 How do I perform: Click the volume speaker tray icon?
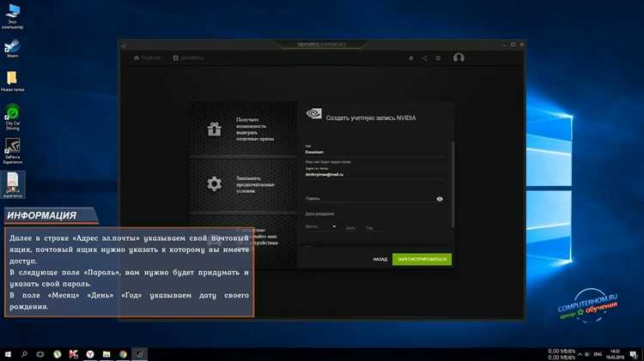point(587,354)
